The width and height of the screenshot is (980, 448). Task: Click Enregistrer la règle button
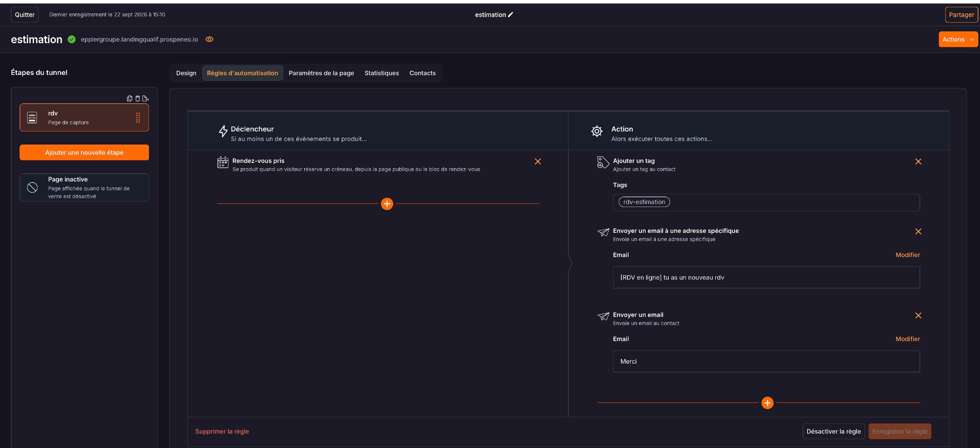[x=900, y=431]
